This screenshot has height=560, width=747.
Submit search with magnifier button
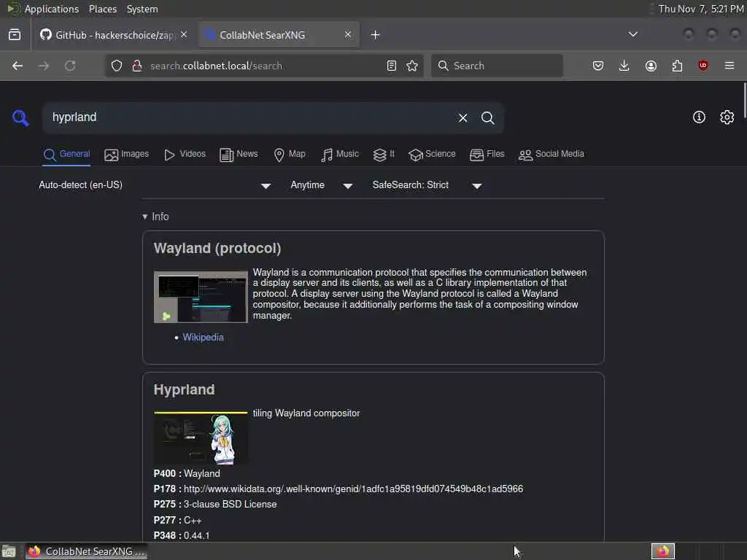click(x=487, y=117)
